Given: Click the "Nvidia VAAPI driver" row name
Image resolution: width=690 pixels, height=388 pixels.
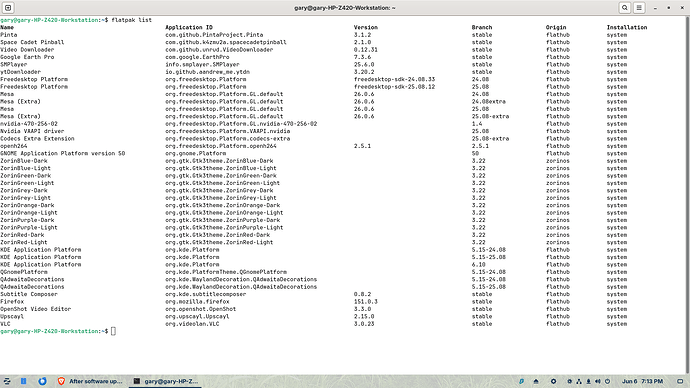Looking at the screenshot, I should point(32,131).
